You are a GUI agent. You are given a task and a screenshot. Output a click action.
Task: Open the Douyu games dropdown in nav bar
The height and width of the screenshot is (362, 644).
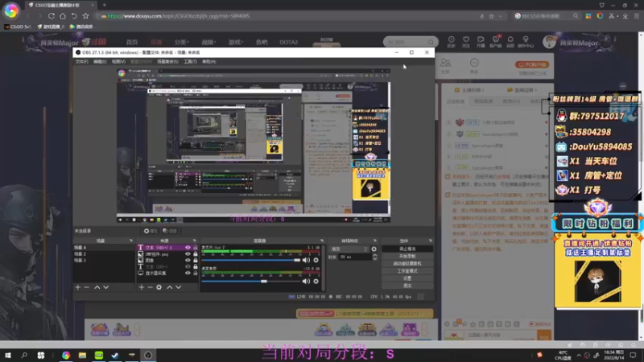pos(236,42)
